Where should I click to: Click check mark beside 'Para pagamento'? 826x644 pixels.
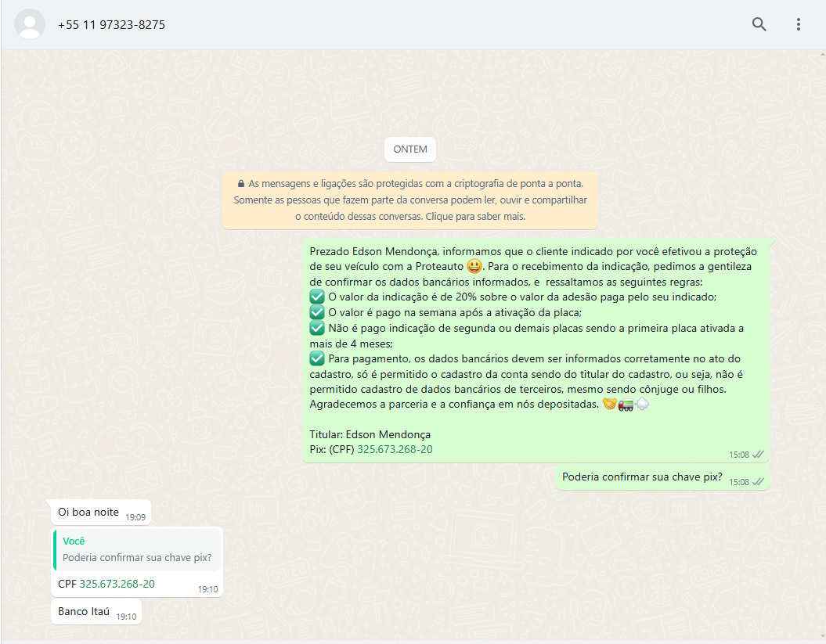(x=317, y=358)
